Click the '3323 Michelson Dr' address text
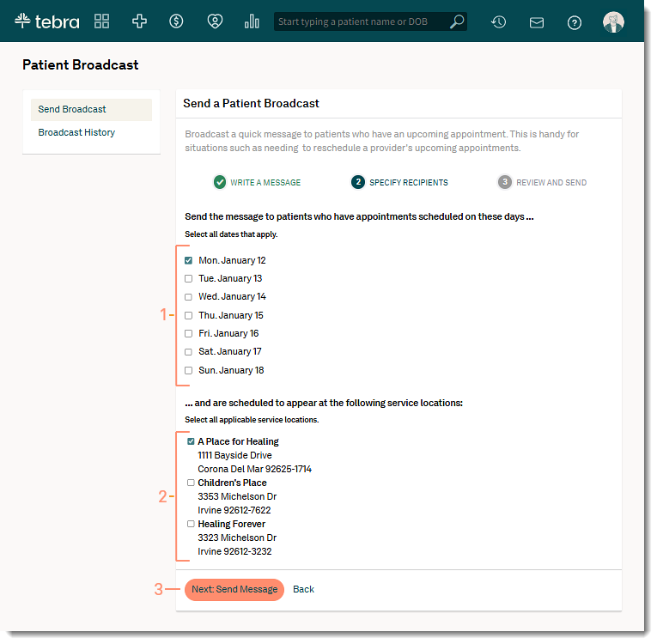The image size is (657, 644). pos(238,538)
